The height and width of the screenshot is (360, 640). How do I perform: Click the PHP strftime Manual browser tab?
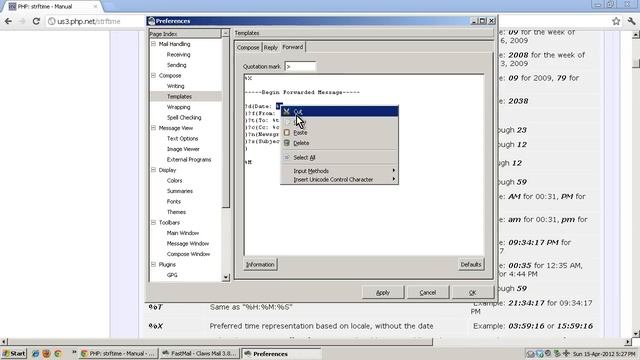(53, 7)
